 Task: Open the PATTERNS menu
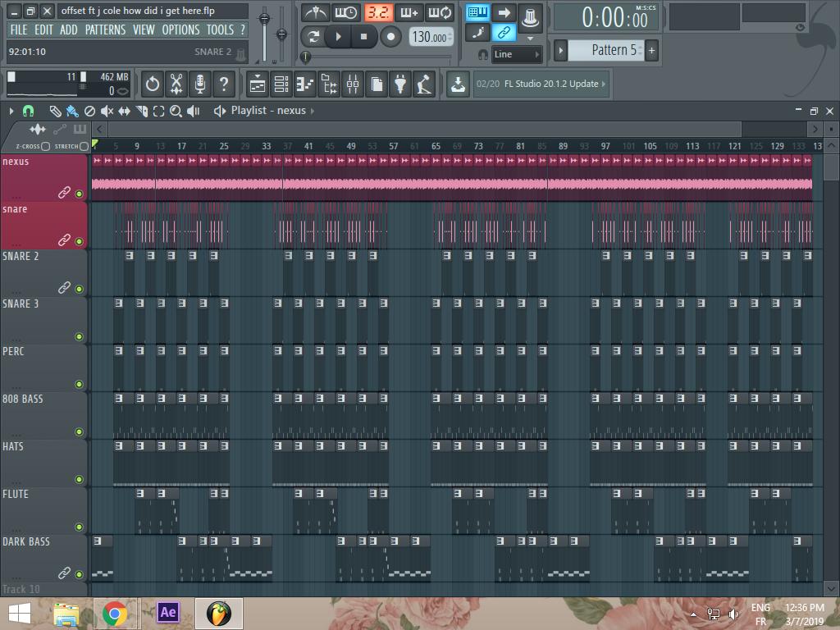pos(106,30)
